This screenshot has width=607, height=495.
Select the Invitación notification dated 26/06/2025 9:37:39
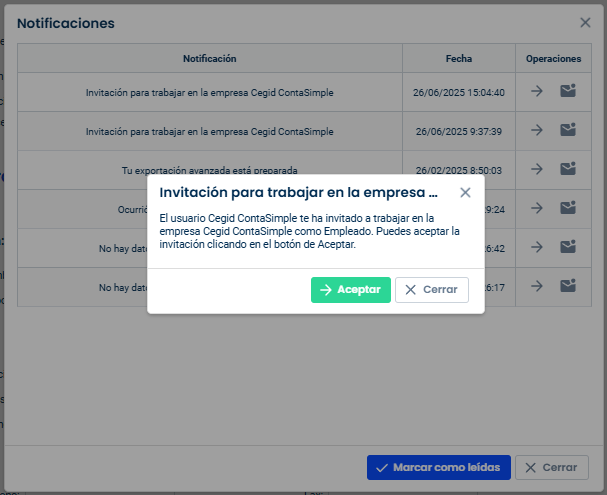[x=209, y=132]
